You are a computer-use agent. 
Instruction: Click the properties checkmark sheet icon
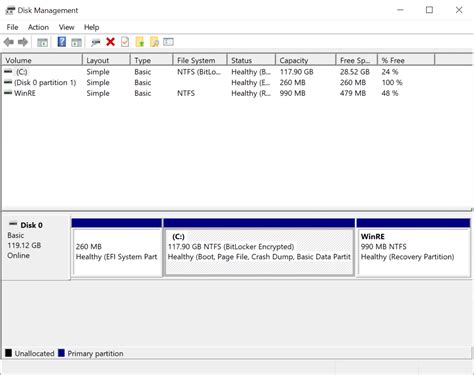coord(125,42)
